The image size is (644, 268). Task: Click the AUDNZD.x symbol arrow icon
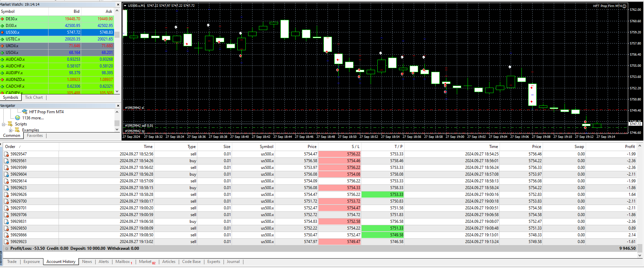(2, 80)
